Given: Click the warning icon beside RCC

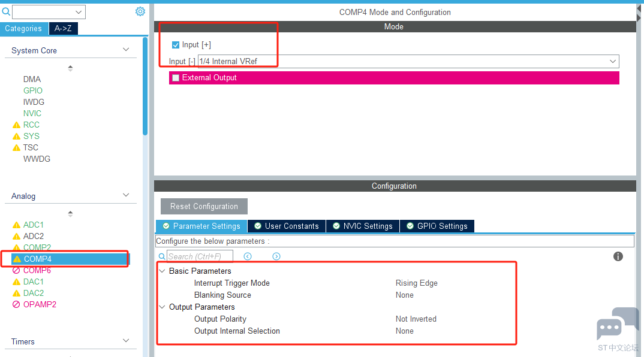Looking at the screenshot, I should point(16,125).
